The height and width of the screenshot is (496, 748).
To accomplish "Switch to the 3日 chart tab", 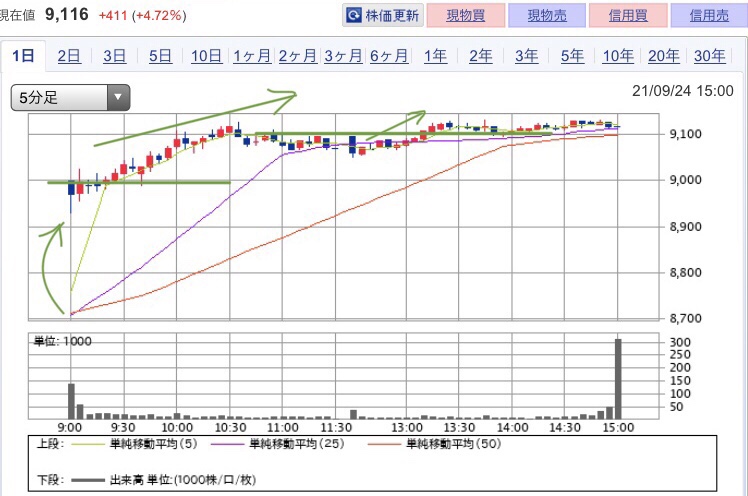I will tap(114, 56).
